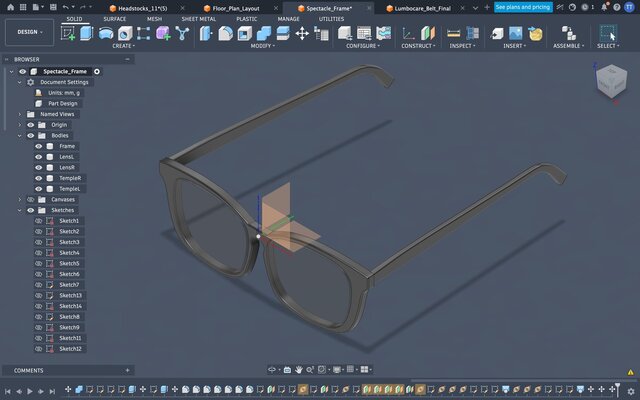640x400 pixels.
Task: Select the Interference inspect tool
Action: [x=472, y=33]
